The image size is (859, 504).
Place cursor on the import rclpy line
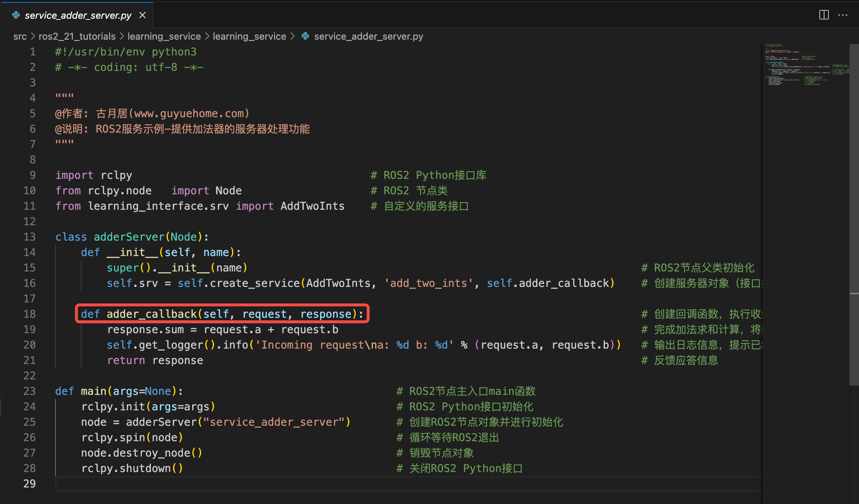[x=94, y=175]
